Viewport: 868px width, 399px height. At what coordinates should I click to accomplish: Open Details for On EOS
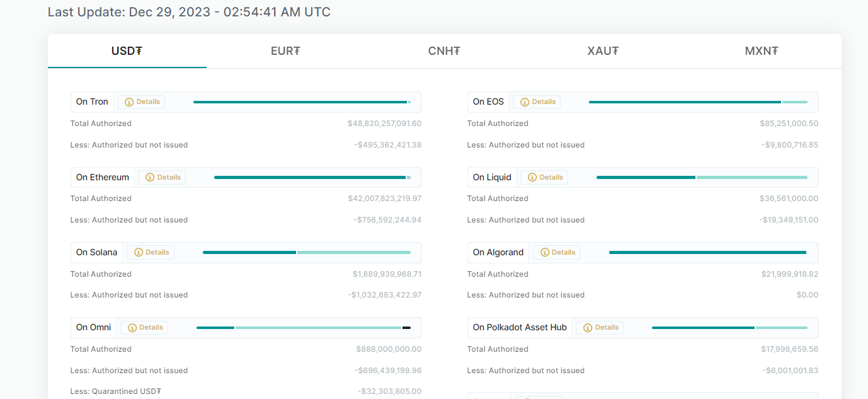tap(537, 102)
